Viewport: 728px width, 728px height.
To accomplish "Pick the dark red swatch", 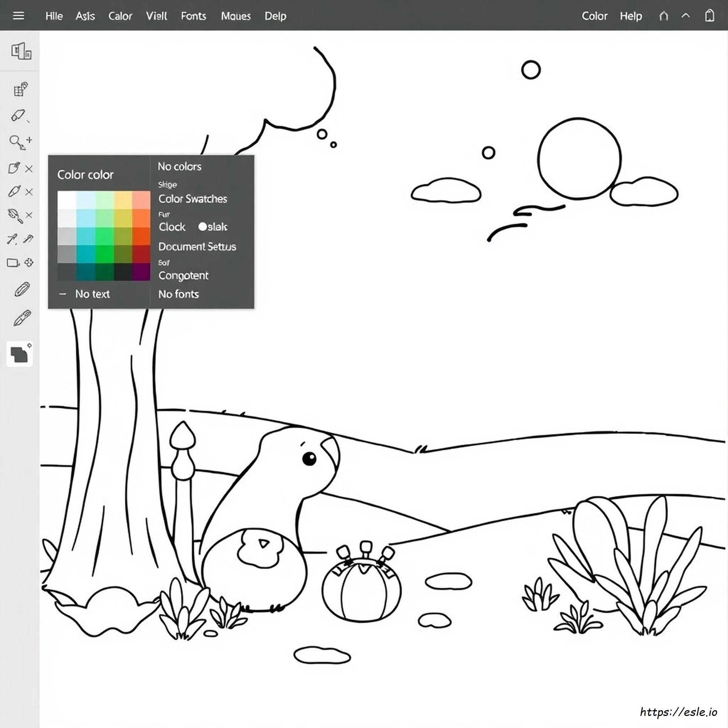I will tap(141, 254).
